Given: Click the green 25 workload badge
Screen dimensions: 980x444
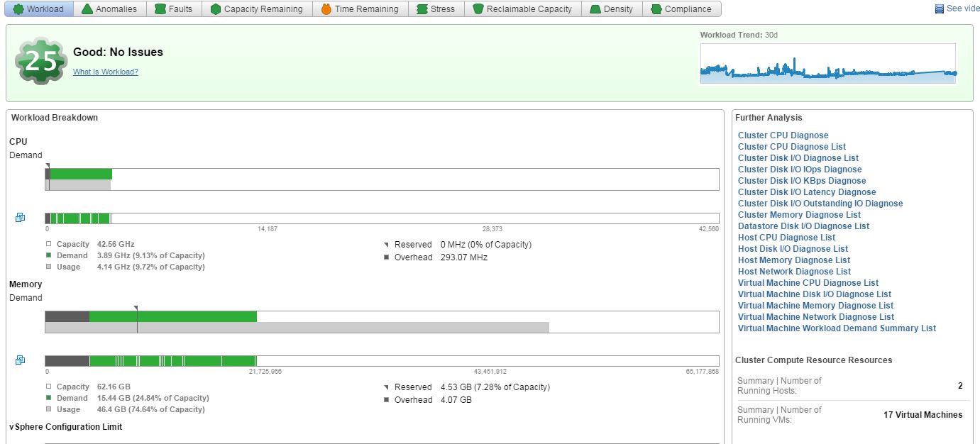Looking at the screenshot, I should point(41,61).
